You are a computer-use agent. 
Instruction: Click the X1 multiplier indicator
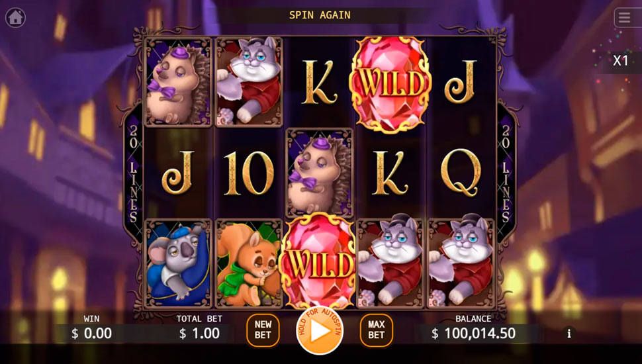[620, 61]
